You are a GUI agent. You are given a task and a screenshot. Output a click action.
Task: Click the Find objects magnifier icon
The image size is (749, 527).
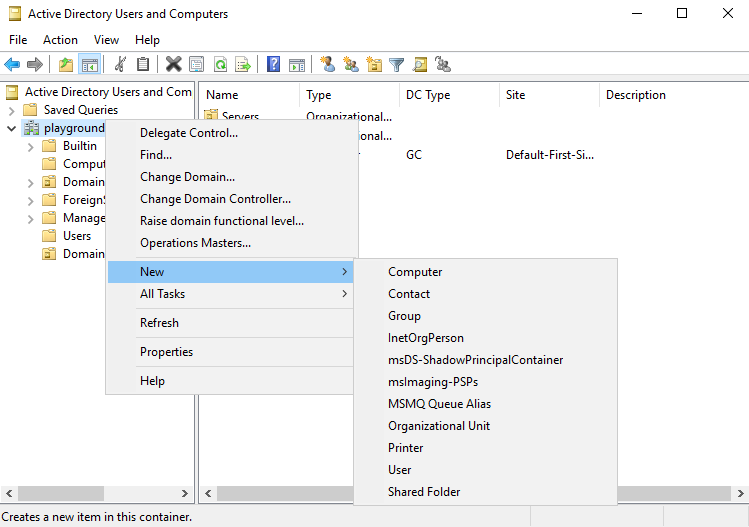(420, 64)
